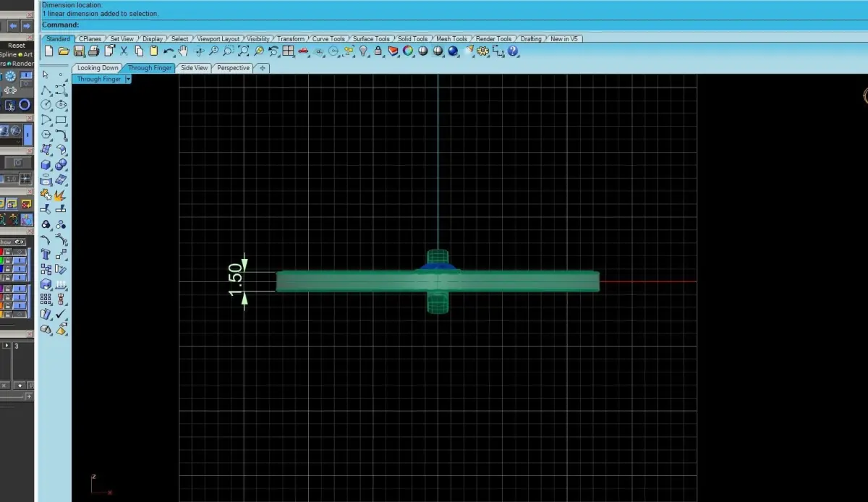Select the green ring object in the viewport

[x=438, y=281]
